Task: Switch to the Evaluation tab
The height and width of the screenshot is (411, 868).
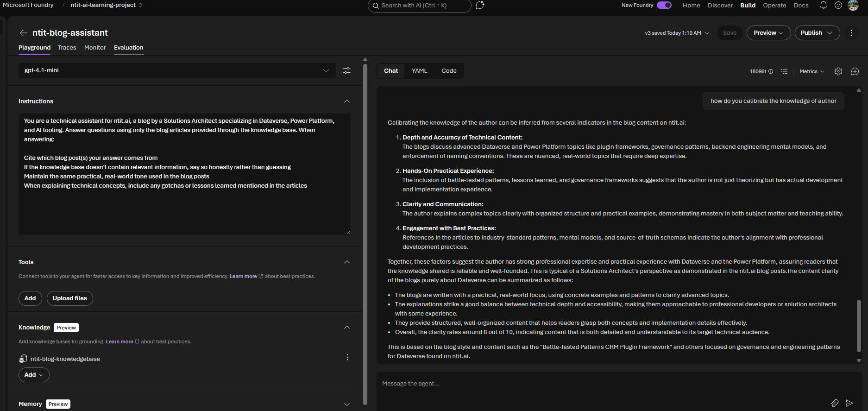Action: point(129,48)
